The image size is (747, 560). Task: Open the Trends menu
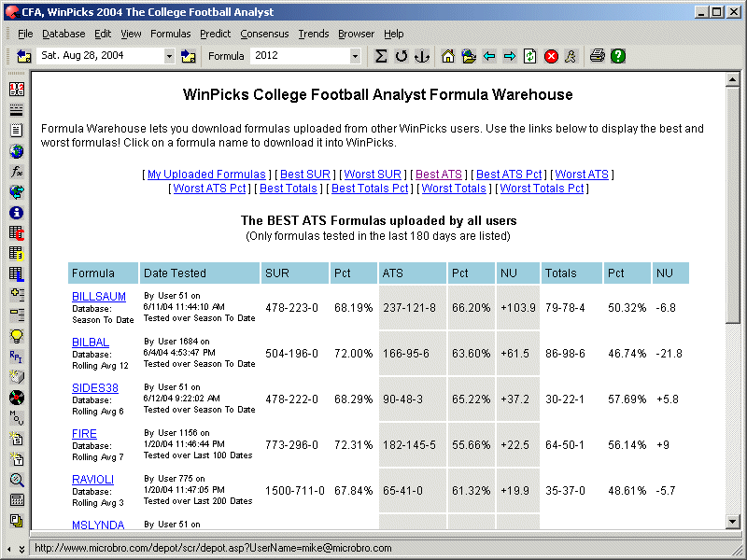click(x=314, y=34)
